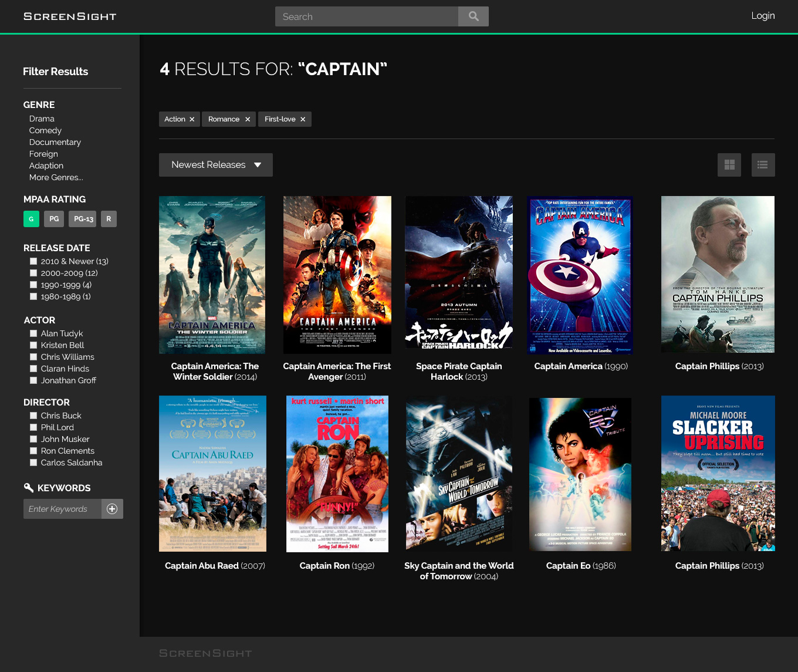Viewport: 798px width, 672px height.
Task: Switch to list view
Action: pyautogui.click(x=763, y=165)
